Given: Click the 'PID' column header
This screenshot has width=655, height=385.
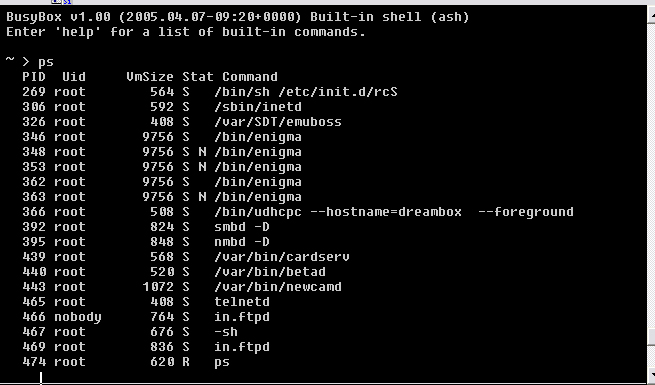Looking at the screenshot, I should [x=34, y=77].
